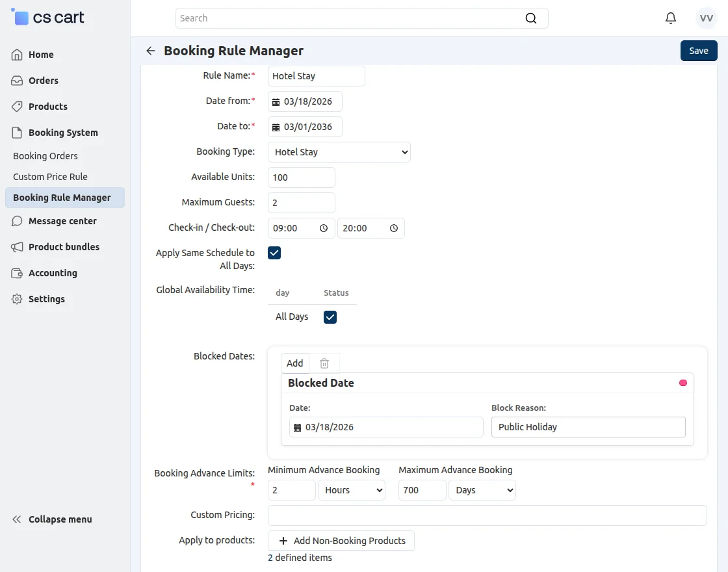Click the Save button
Screen dimensions: 728x572
click(x=699, y=51)
